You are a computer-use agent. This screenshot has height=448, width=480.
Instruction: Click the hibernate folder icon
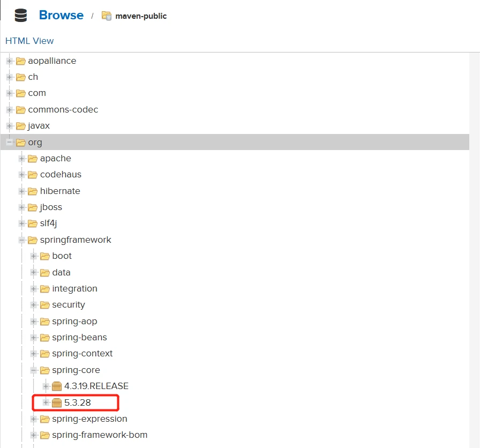33,191
